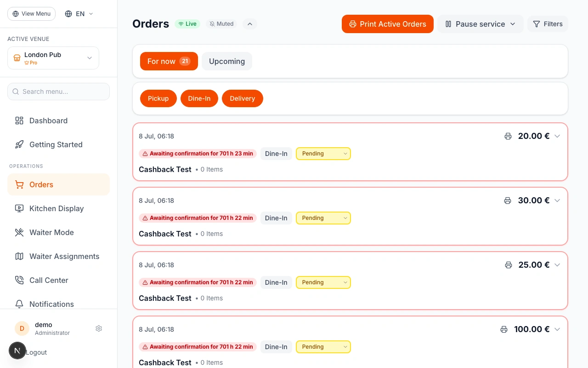Click Print Active Orders button
The height and width of the screenshot is (368, 588).
[x=388, y=24]
